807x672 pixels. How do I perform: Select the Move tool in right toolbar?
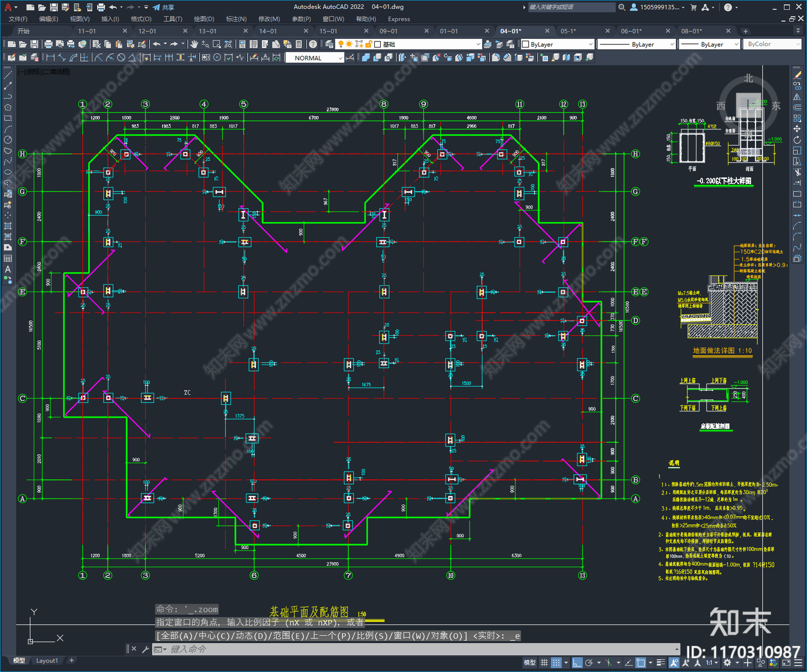pyautogui.click(x=797, y=129)
